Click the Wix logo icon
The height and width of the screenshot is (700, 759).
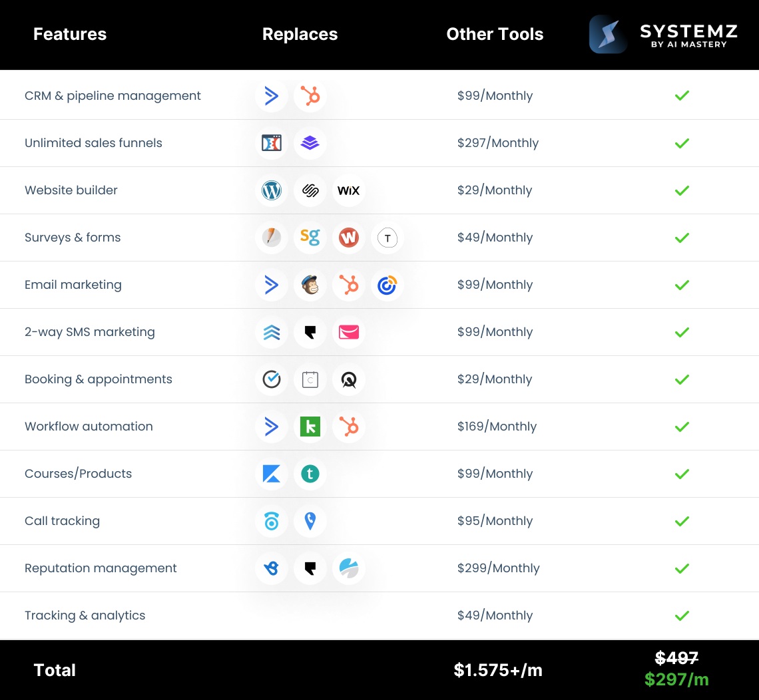coord(348,190)
